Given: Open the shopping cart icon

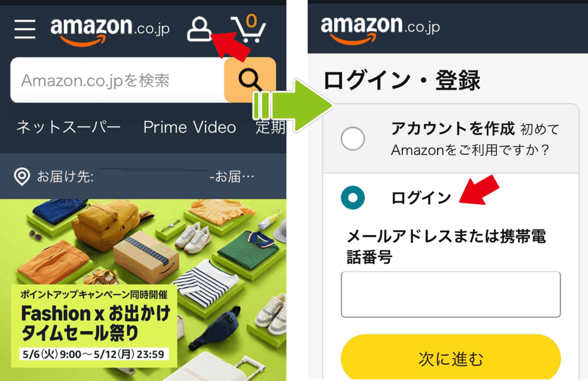Looking at the screenshot, I should point(248,29).
